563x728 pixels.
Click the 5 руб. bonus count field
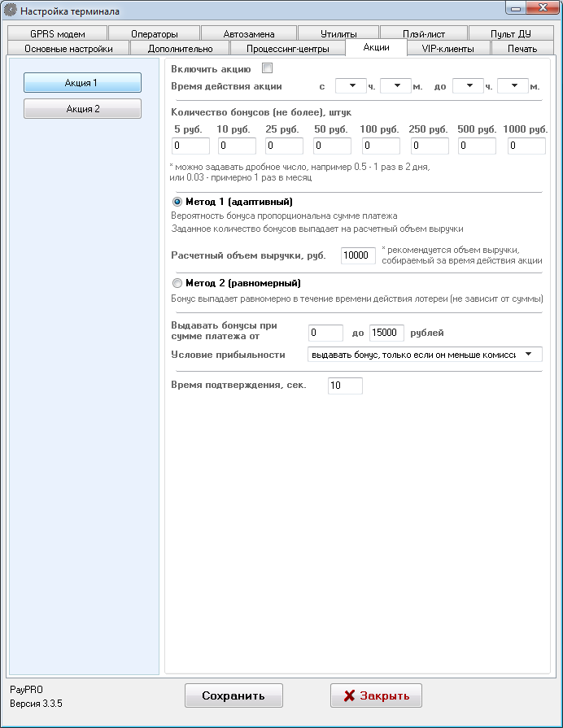click(x=190, y=146)
